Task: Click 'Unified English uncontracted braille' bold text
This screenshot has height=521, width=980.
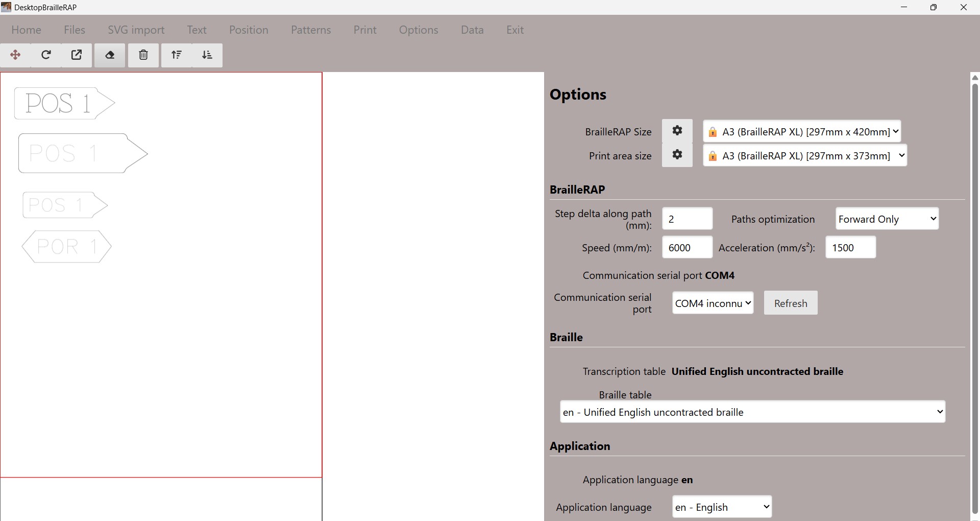Action: coord(757,371)
